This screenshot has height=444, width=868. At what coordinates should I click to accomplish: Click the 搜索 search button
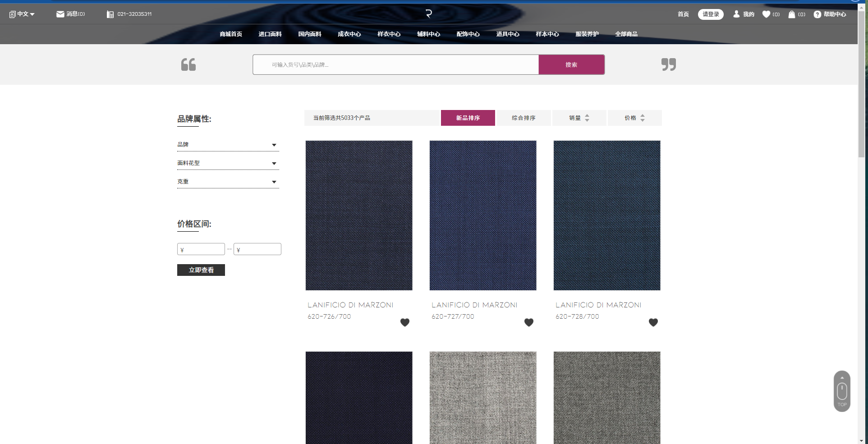571,64
